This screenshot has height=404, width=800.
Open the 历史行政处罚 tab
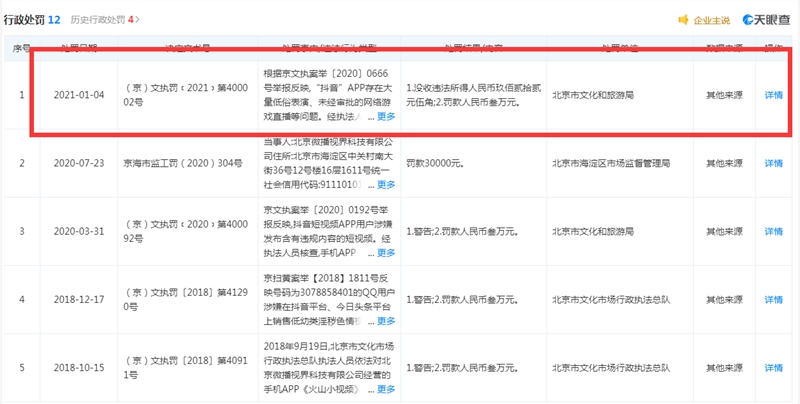point(95,19)
